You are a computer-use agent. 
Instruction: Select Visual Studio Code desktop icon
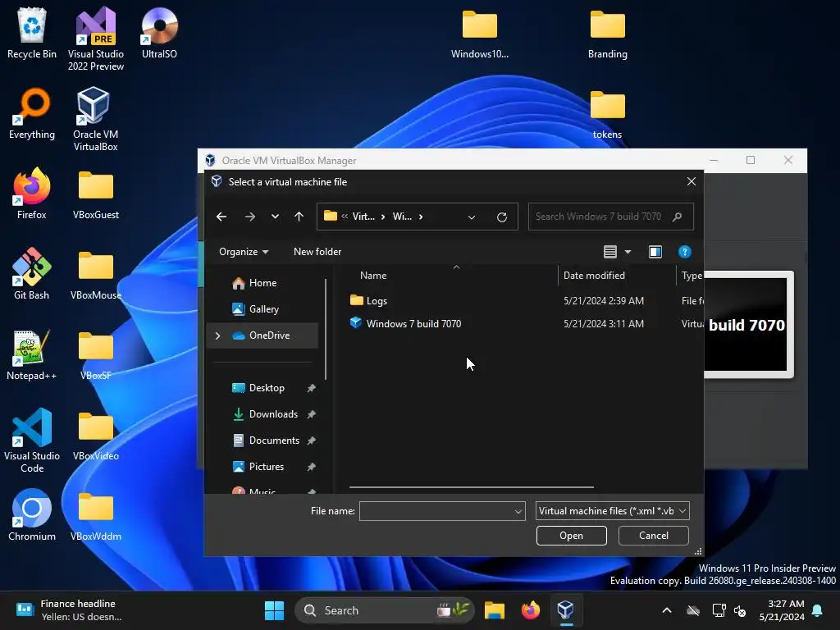[x=32, y=441]
